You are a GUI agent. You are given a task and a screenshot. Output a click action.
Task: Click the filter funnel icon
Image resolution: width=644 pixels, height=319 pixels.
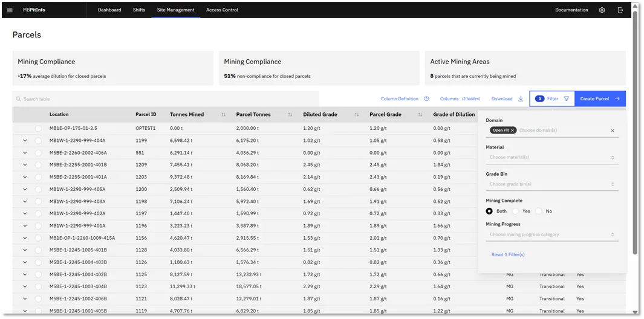click(x=567, y=99)
